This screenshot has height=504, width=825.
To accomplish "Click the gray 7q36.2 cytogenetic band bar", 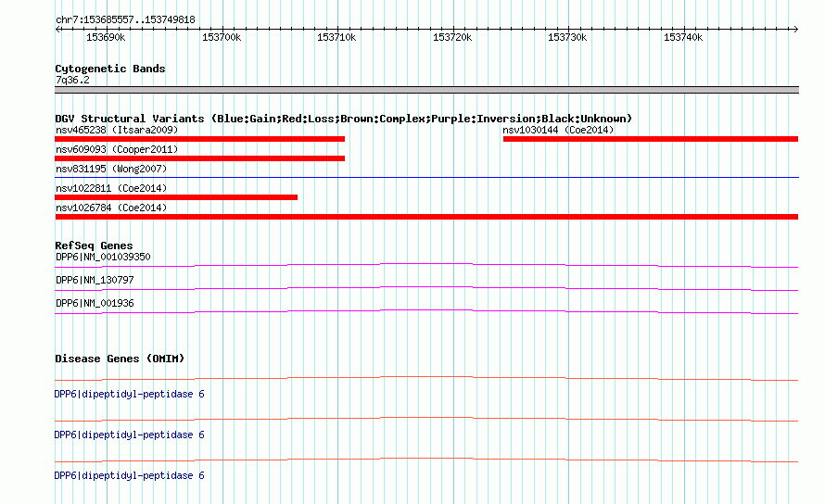I will [x=426, y=90].
